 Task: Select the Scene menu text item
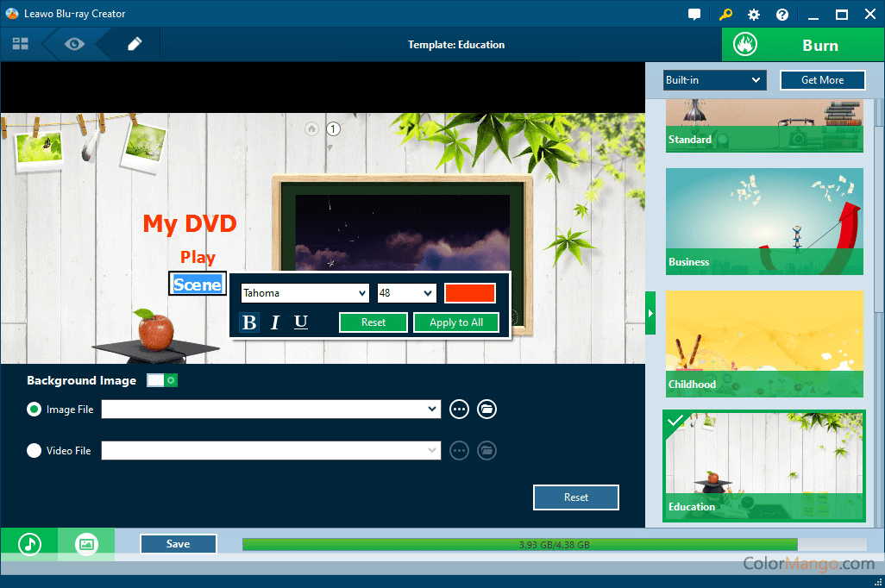pos(198,285)
